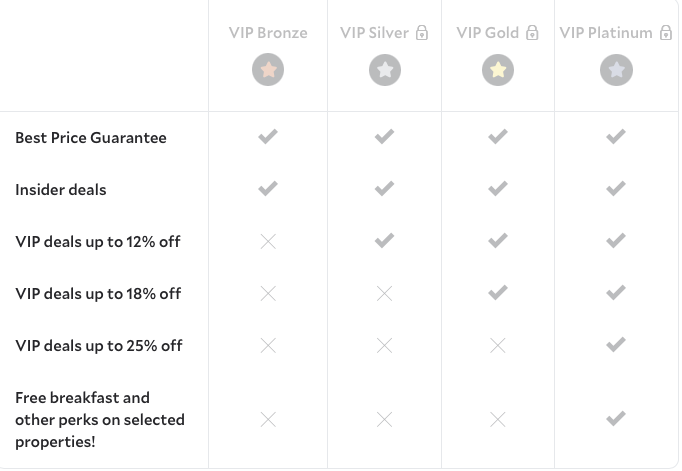This screenshot has height=471, width=682.
Task: Click the VIP Platinum star badge
Action: [x=616, y=70]
